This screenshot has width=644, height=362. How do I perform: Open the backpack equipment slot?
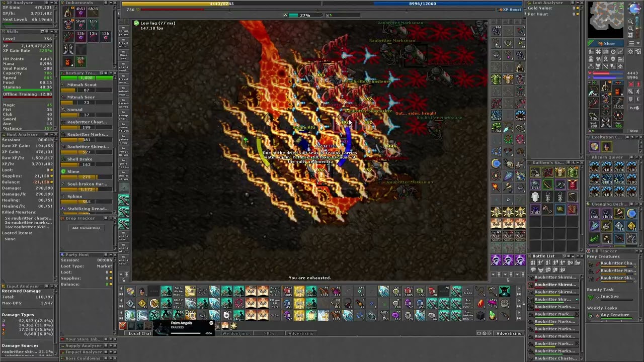tap(618, 90)
